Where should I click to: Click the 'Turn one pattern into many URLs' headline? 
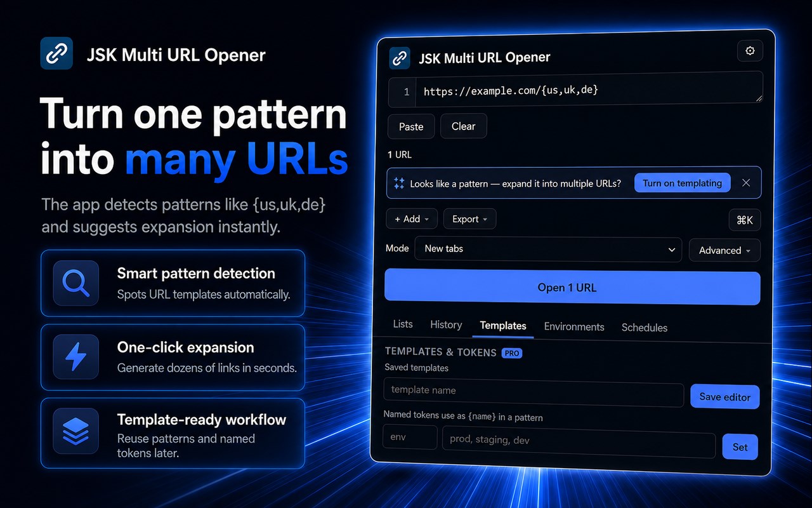194,137
